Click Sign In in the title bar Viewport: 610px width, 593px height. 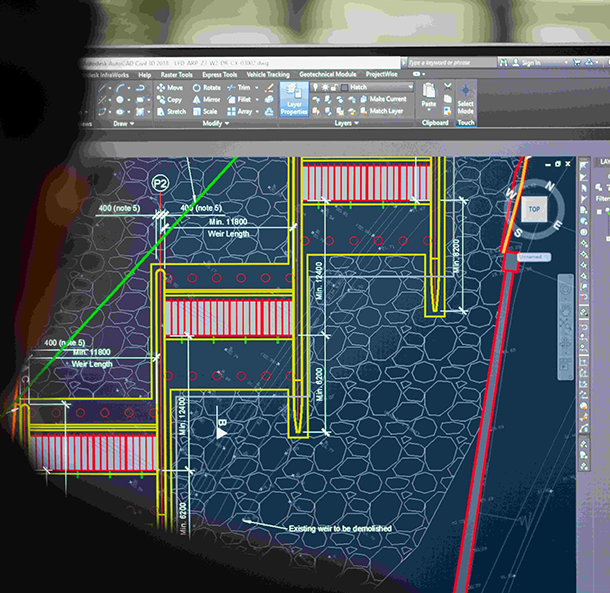point(532,62)
